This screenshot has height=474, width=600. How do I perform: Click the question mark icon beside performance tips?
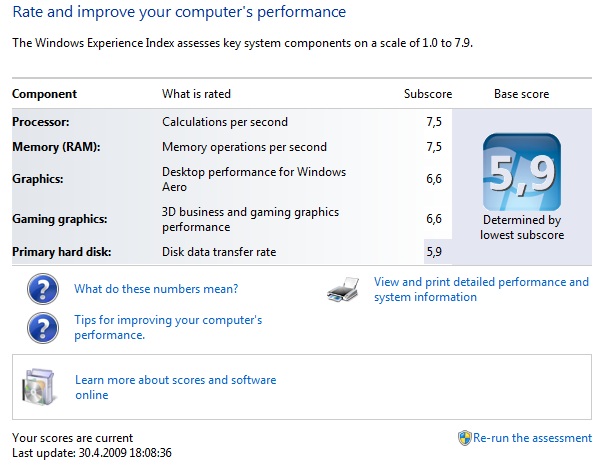(43, 328)
